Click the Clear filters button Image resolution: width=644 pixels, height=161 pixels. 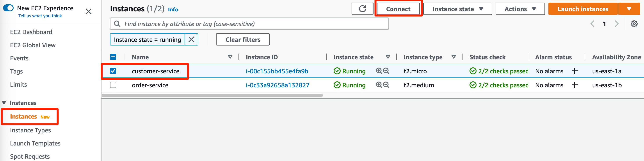click(242, 39)
